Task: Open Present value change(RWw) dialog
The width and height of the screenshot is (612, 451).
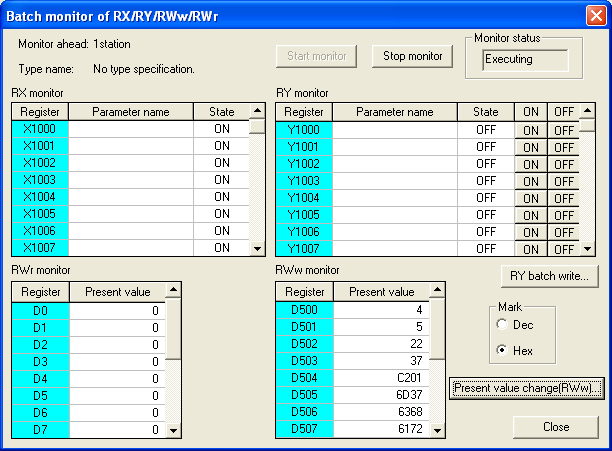Action: pyautogui.click(x=527, y=387)
